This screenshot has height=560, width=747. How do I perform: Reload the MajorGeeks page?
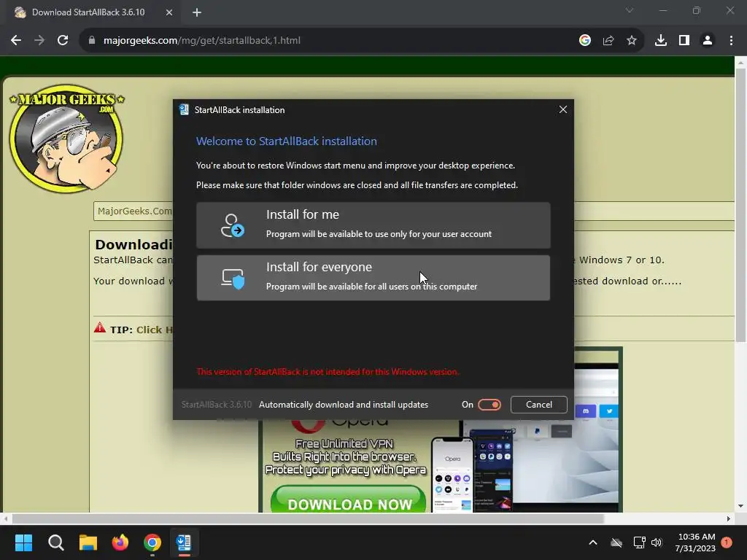63,41
